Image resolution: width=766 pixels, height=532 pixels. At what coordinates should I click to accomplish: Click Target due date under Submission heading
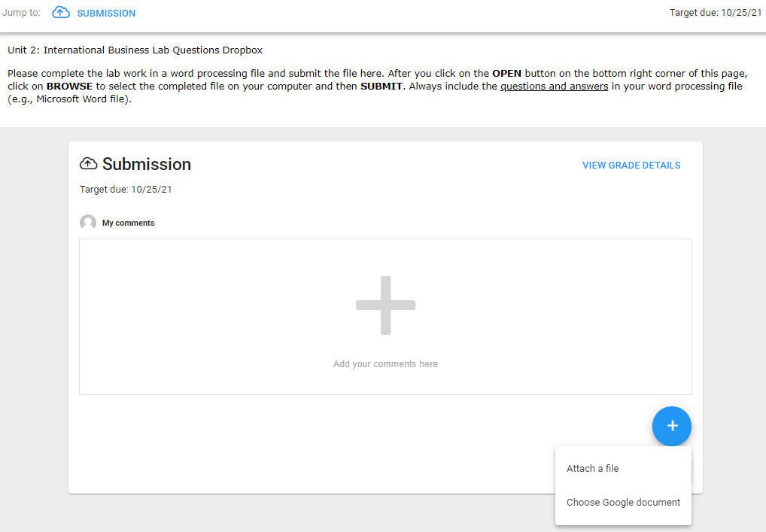coord(126,190)
